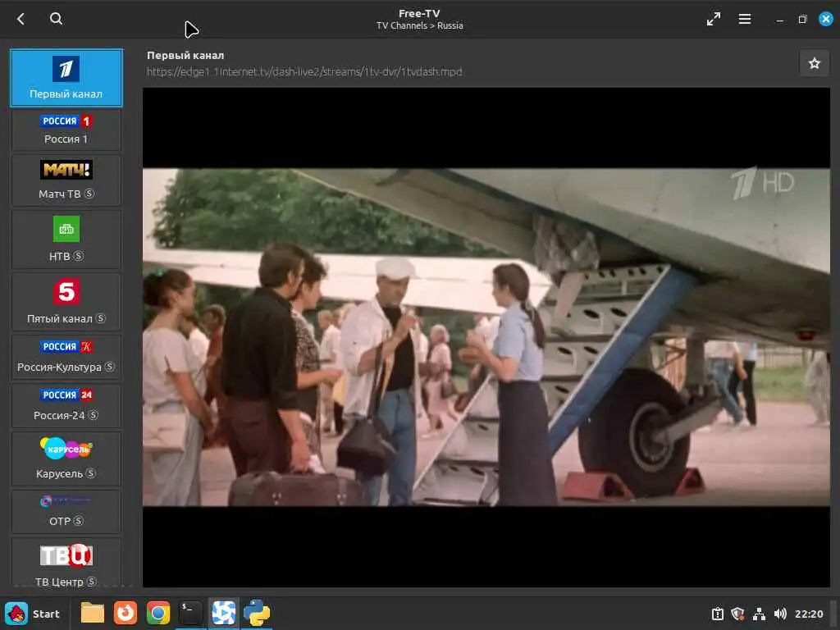Open the security shield tray icon

(737, 614)
